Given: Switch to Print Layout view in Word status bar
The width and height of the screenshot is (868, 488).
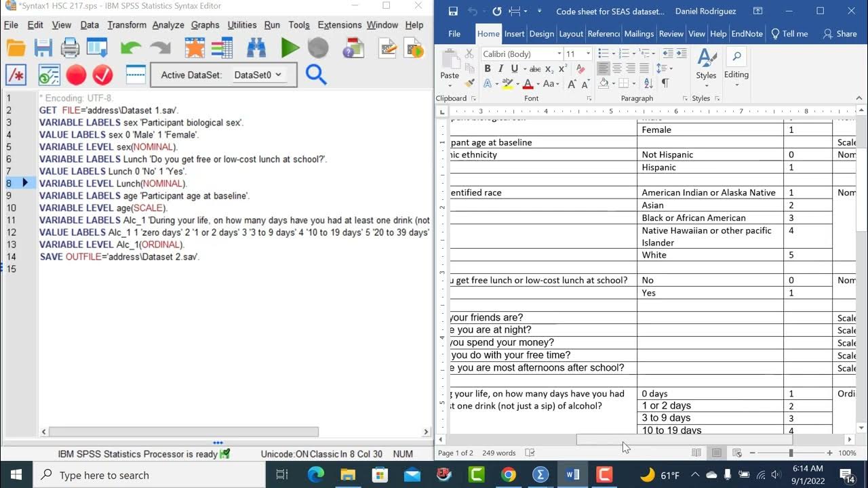Looking at the screenshot, I should (716, 453).
